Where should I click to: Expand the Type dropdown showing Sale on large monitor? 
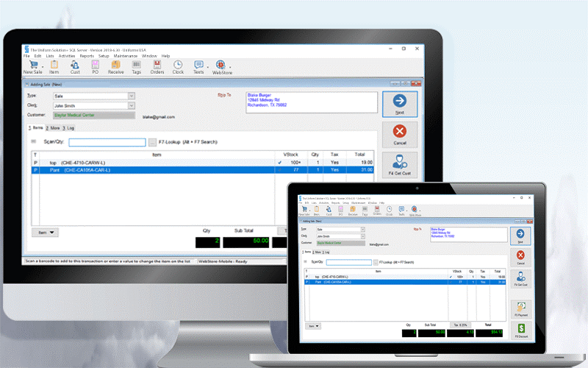pyautogui.click(x=132, y=96)
